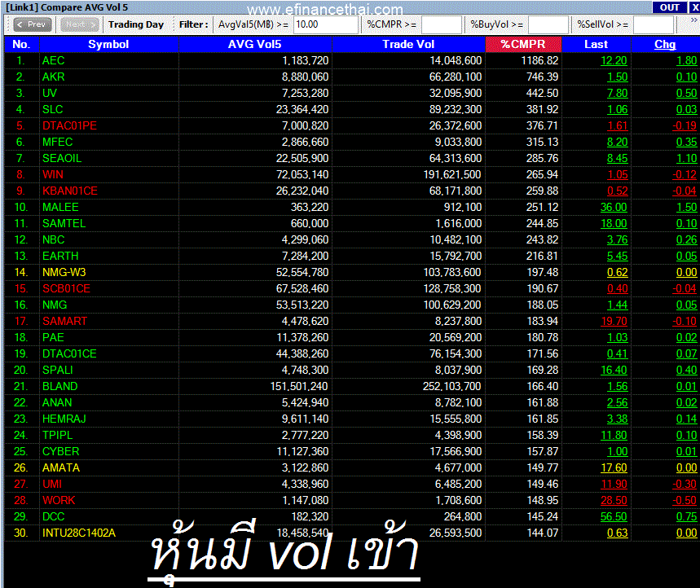Sort by the highlighted %CMPR column header
This screenshot has height=588, width=700.
click(523, 44)
